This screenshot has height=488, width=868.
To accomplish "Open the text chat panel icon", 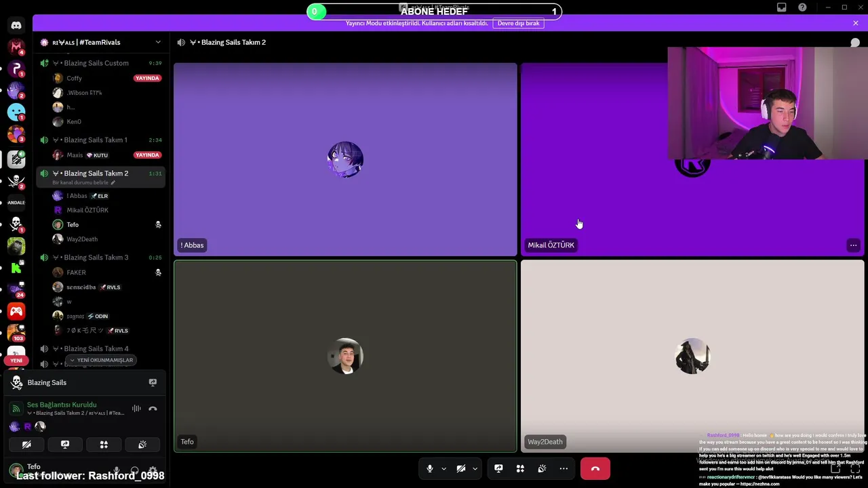I will 855,42.
